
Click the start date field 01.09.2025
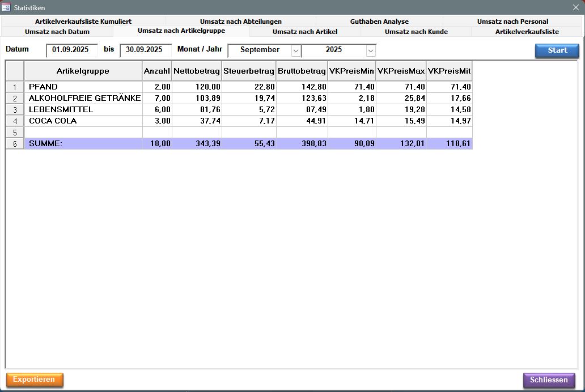point(71,50)
